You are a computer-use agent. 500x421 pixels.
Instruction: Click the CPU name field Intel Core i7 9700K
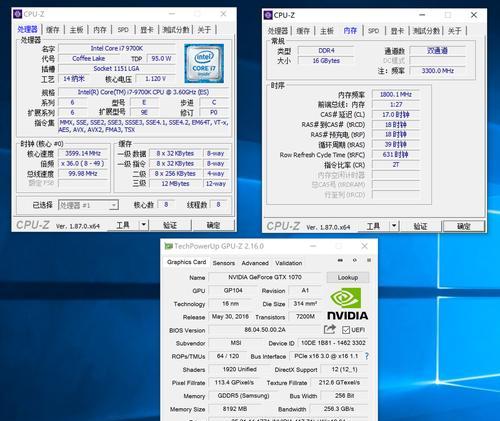point(117,48)
